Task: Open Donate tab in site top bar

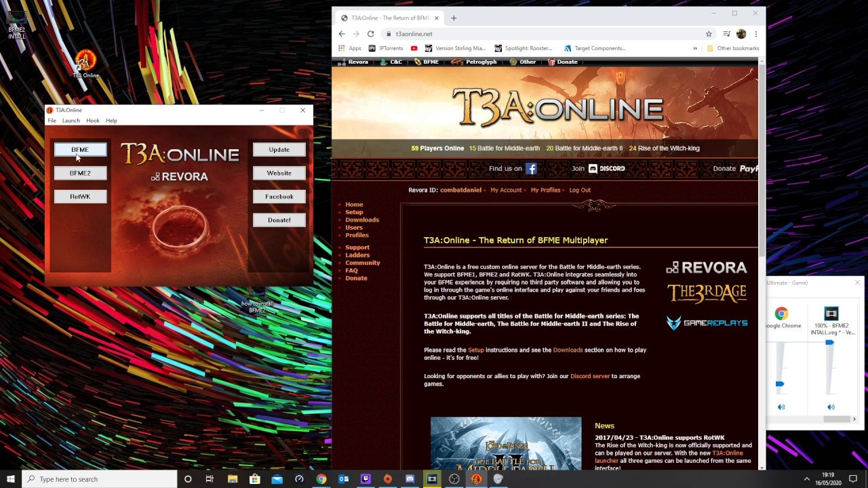Action: (x=563, y=62)
